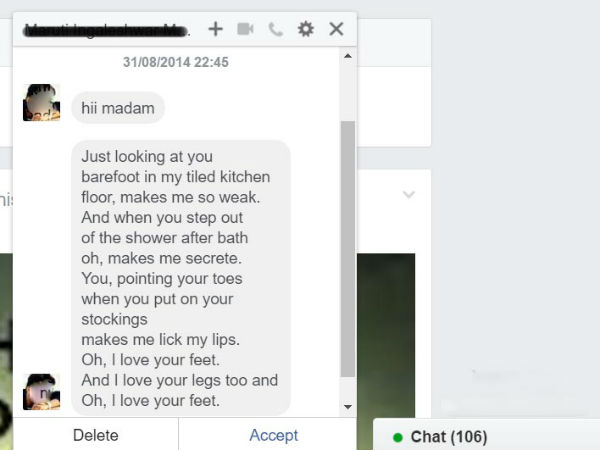Add people to chat with plus icon

pyautogui.click(x=215, y=29)
